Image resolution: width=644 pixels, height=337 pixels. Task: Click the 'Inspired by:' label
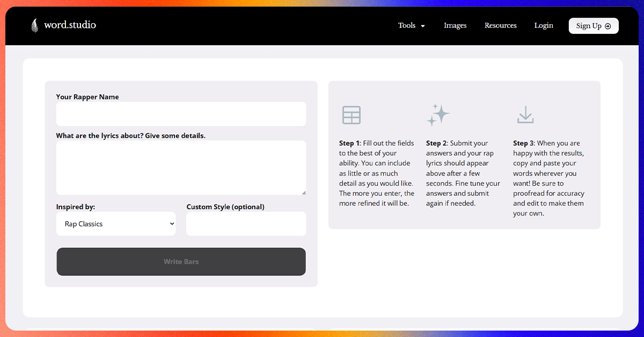pyautogui.click(x=76, y=207)
